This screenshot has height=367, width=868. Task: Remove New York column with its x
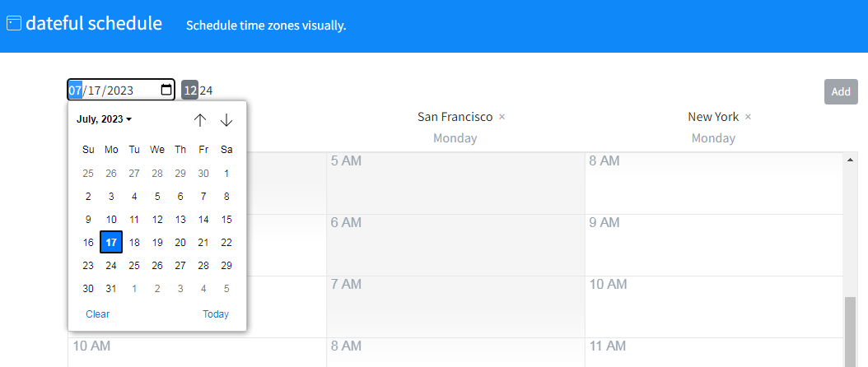(x=748, y=117)
